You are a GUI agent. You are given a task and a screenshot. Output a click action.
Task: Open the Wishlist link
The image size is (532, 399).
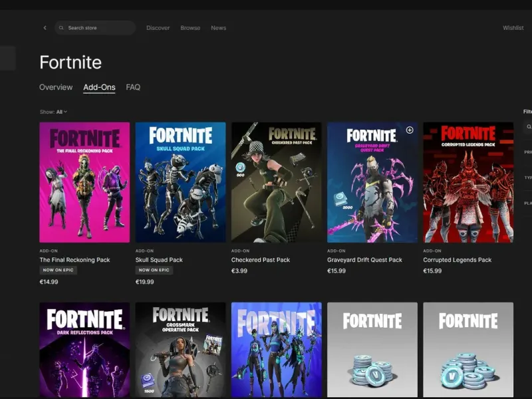(x=513, y=28)
